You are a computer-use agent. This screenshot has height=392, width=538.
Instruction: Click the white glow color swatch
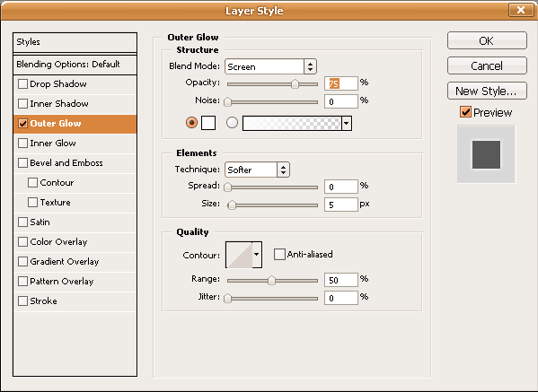click(x=208, y=123)
